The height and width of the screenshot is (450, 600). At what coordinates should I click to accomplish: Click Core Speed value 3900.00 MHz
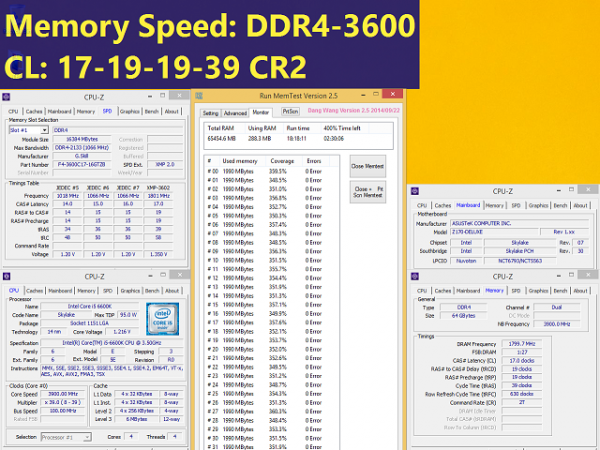[x=63, y=394]
